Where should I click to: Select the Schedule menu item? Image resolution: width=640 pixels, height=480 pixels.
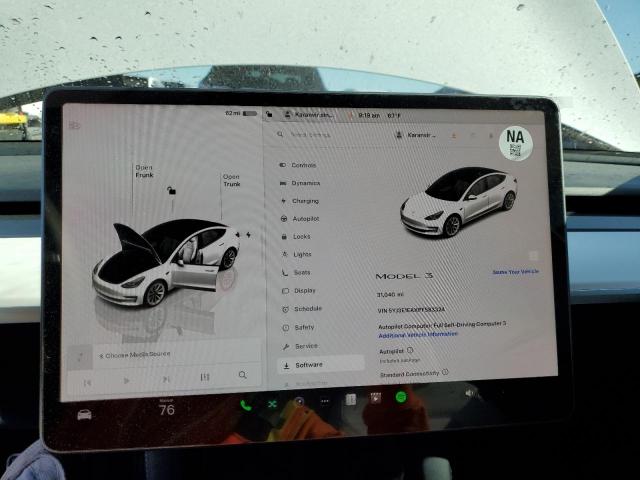tap(302, 309)
